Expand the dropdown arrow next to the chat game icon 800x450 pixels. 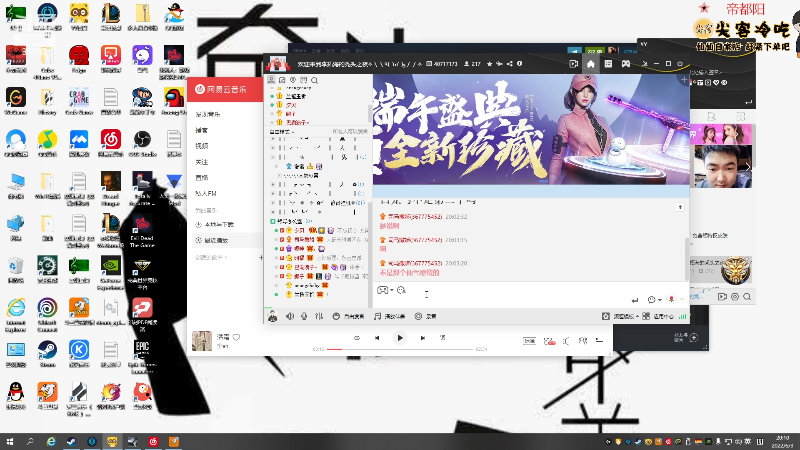click(x=391, y=290)
